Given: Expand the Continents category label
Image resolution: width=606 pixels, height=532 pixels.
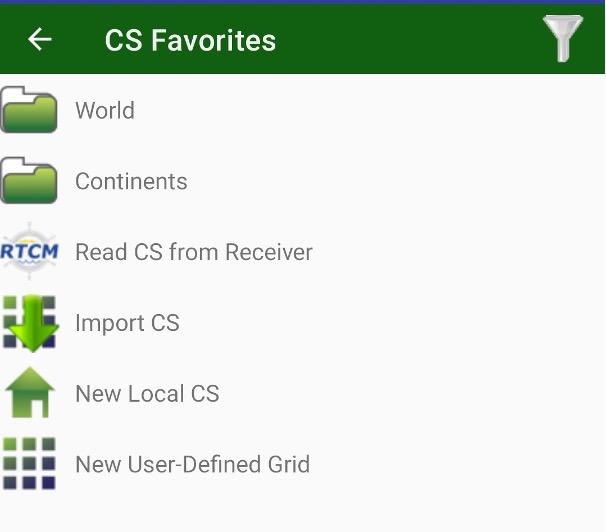Looking at the screenshot, I should pos(131,181).
